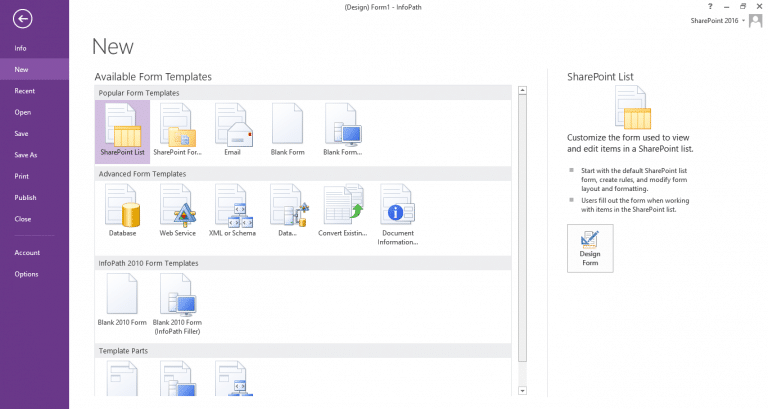Select the Database template
This screenshot has width=768, height=409.
[x=122, y=211]
